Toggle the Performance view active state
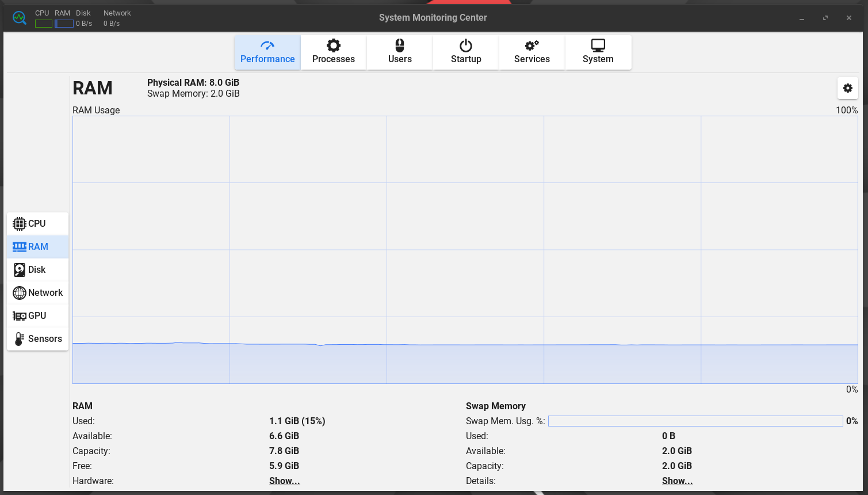Viewport: 868px width, 495px height. point(267,52)
